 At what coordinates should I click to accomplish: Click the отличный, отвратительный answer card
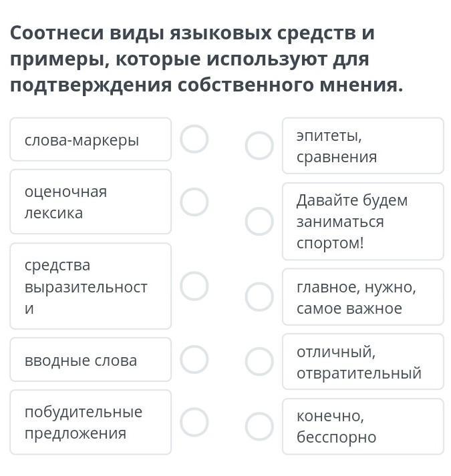tap(363, 362)
